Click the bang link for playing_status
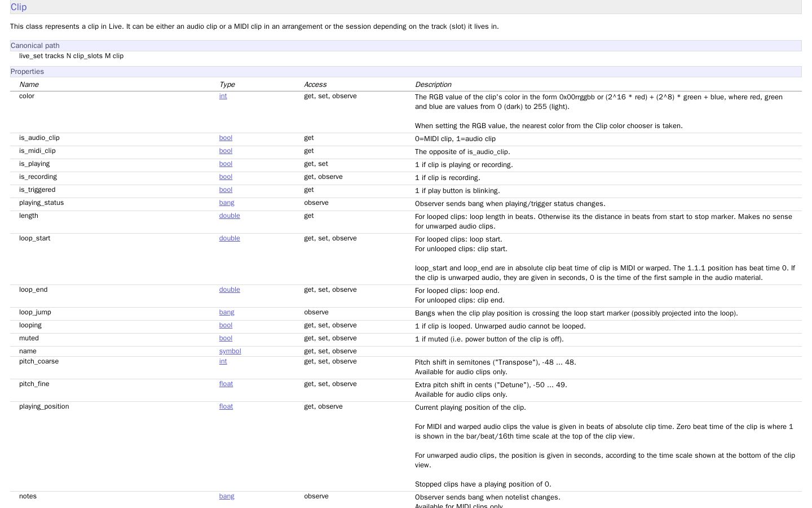812x508 pixels. click(227, 203)
